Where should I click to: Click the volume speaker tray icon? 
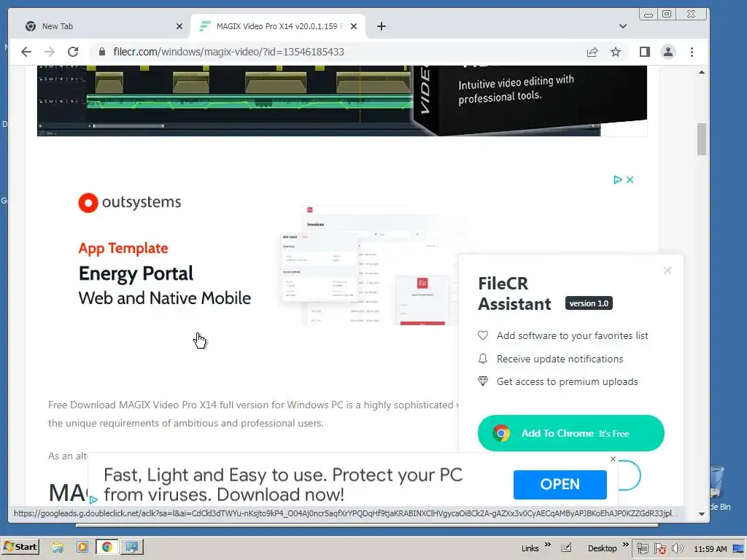(677, 548)
